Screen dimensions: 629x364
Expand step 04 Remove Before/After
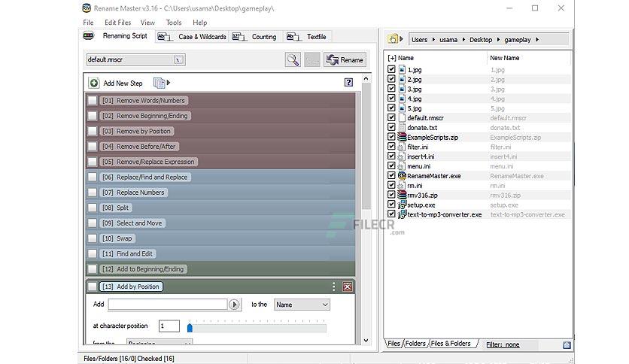tap(139, 147)
